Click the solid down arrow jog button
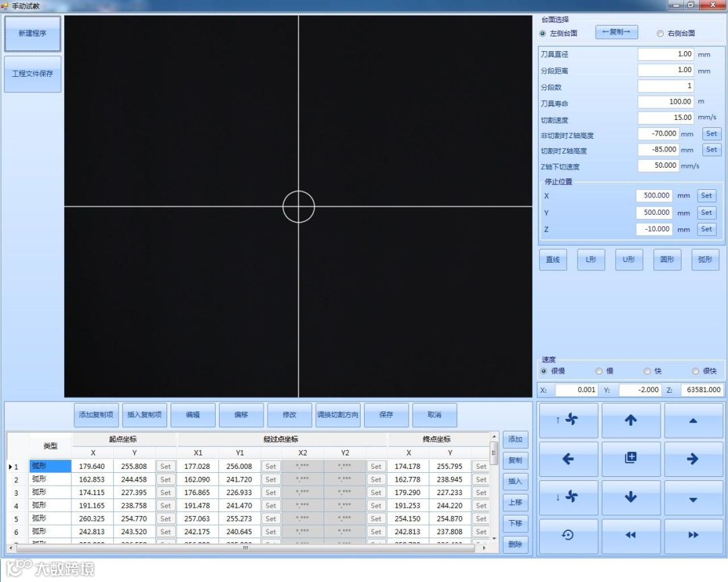728x582 pixels. coord(630,498)
